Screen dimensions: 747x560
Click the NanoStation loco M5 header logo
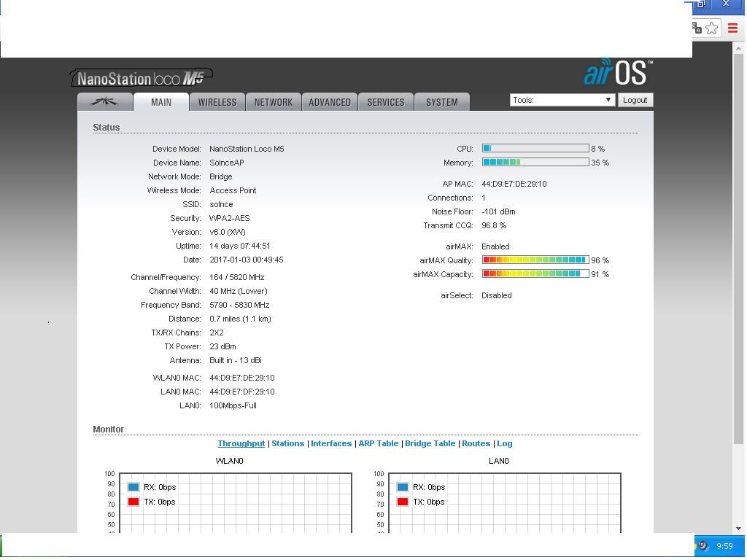coord(141,77)
